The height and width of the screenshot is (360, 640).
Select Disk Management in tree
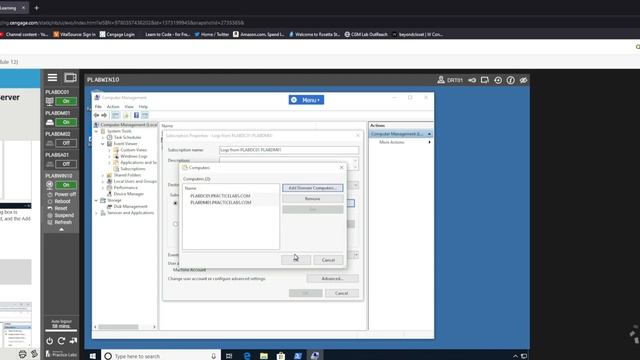(130, 207)
